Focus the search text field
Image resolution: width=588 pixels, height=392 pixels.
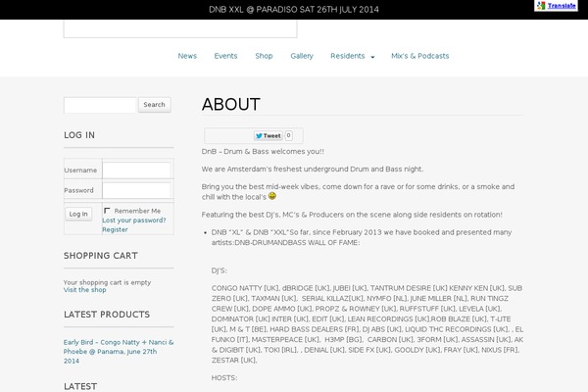100,105
